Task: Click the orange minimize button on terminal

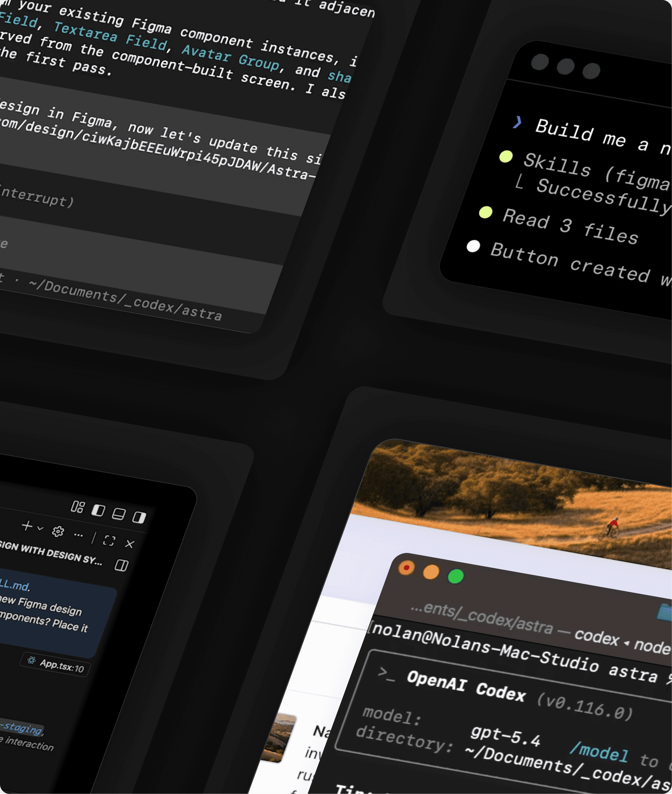Action: point(431,572)
